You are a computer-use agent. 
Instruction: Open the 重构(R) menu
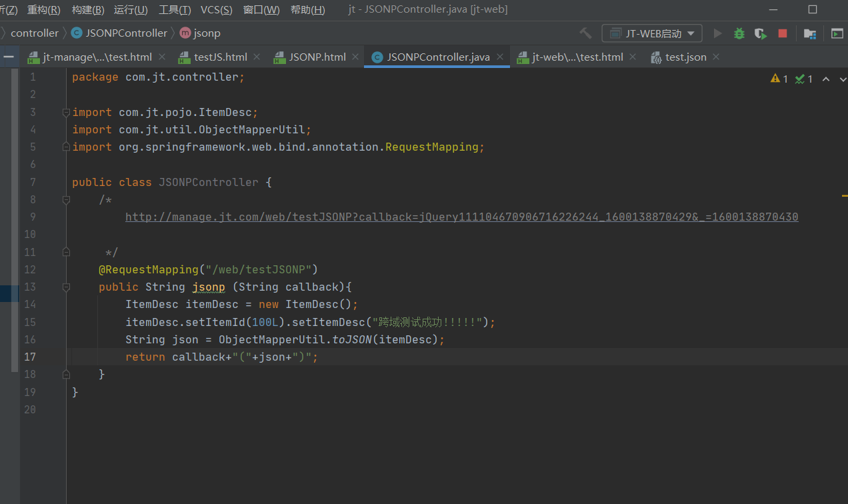click(43, 9)
